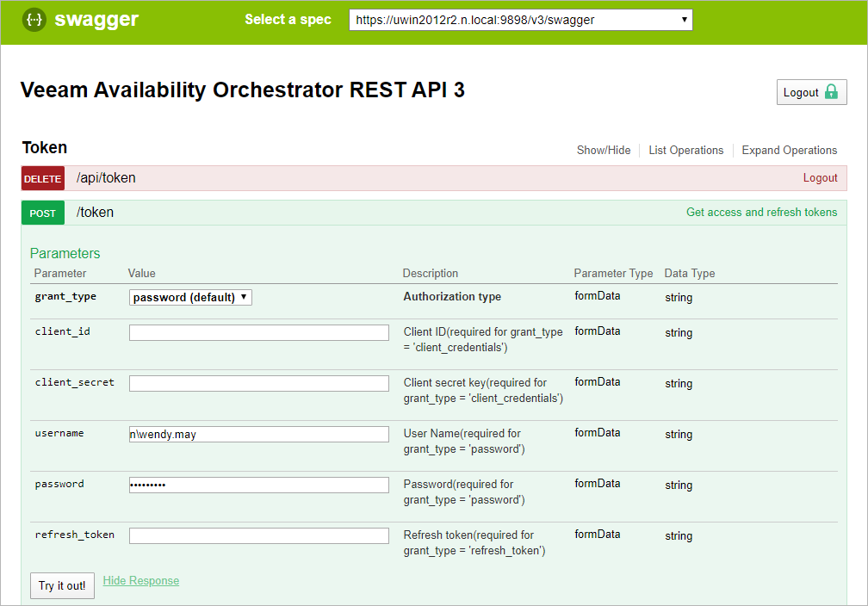Viewport: 868px width, 606px height.
Task: Click the Try it out! button
Action: click(x=62, y=585)
